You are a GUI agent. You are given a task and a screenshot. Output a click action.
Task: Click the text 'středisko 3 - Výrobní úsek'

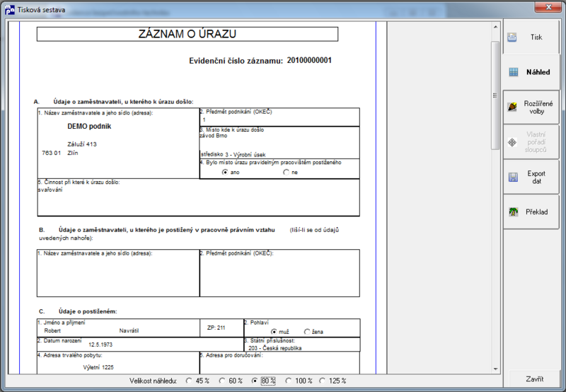[233, 154]
